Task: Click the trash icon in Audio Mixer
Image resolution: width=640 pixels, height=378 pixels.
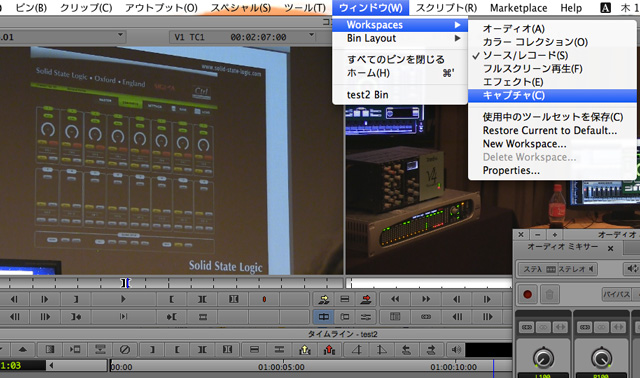Action: click(x=549, y=294)
